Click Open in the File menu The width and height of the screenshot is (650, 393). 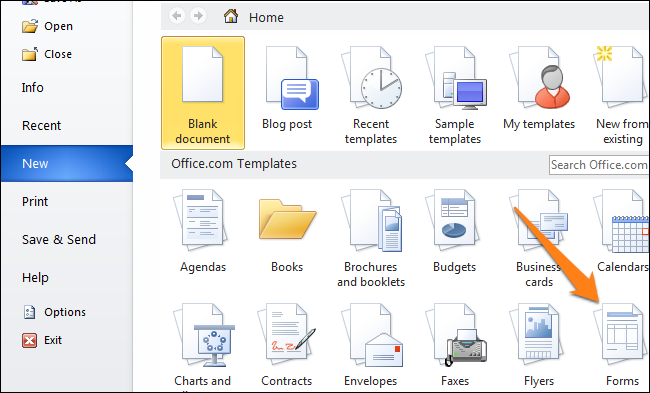point(48,26)
